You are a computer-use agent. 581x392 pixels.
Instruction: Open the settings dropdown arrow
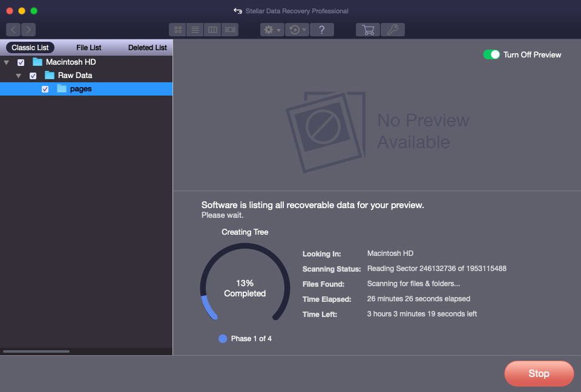[x=278, y=29]
